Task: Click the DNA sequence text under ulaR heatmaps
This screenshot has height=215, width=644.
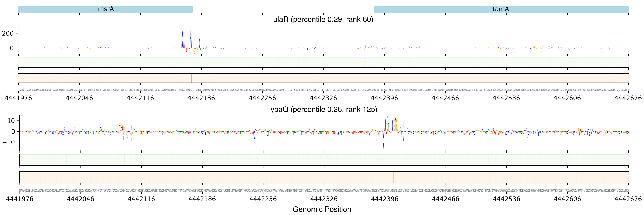Action: [x=323, y=90]
